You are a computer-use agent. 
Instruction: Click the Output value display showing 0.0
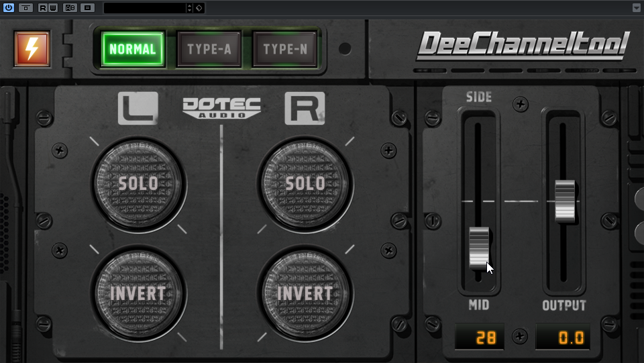(563, 338)
